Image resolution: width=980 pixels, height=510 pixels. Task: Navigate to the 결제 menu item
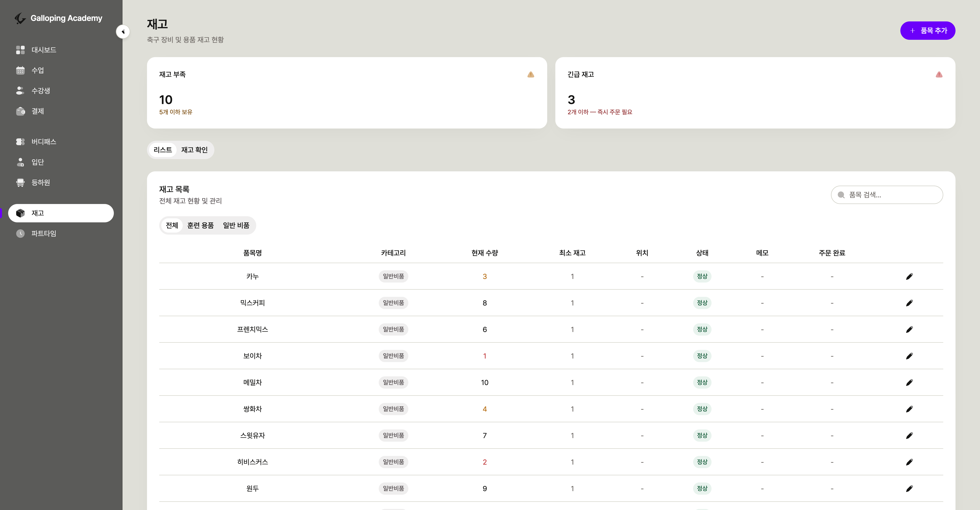61,111
